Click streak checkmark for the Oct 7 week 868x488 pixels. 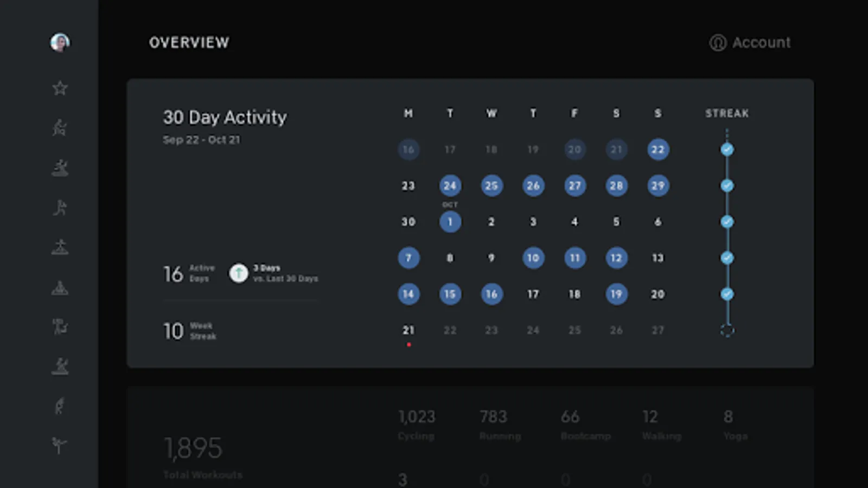tap(727, 258)
